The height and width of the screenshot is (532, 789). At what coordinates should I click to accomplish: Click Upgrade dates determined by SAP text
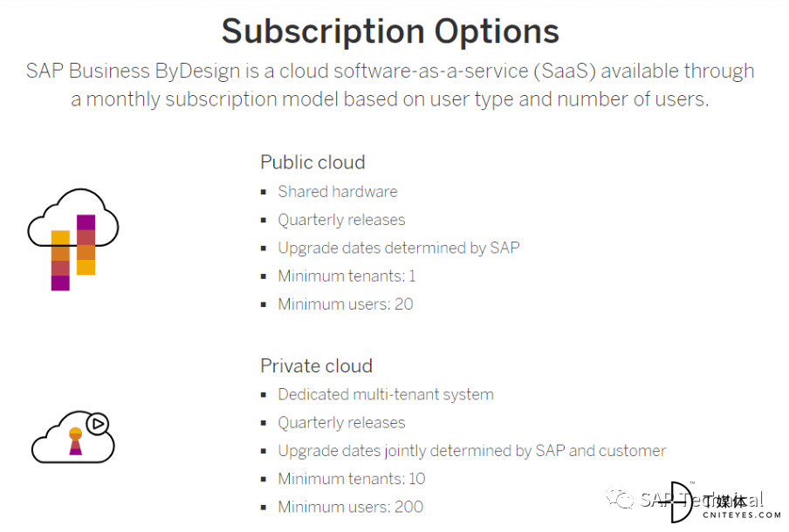399,248
